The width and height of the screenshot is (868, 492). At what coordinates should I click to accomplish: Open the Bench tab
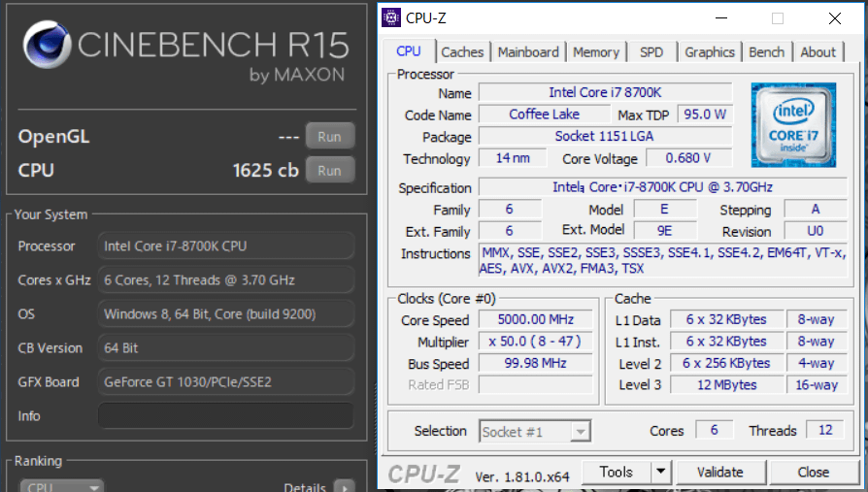[x=767, y=52]
